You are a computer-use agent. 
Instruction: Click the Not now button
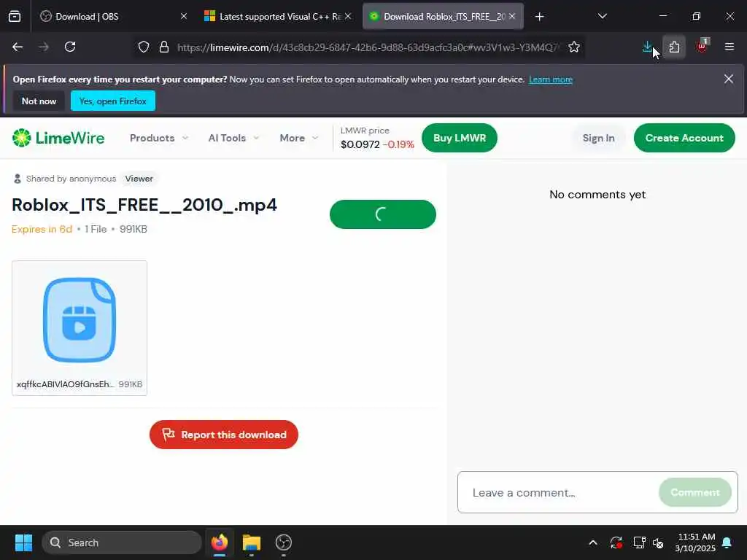pos(39,101)
